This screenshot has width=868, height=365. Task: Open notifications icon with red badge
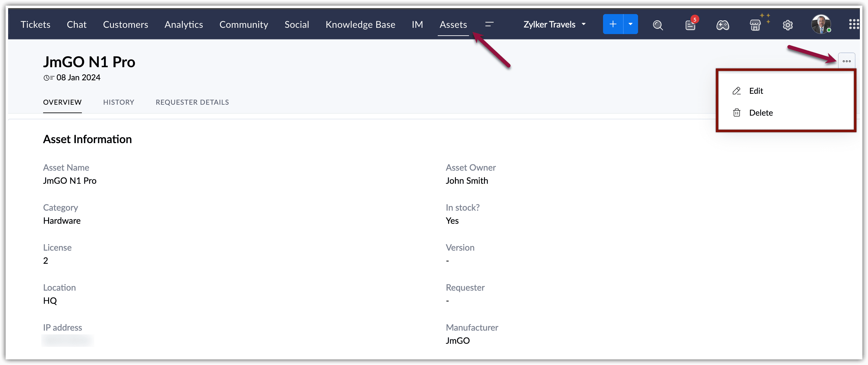coord(690,25)
